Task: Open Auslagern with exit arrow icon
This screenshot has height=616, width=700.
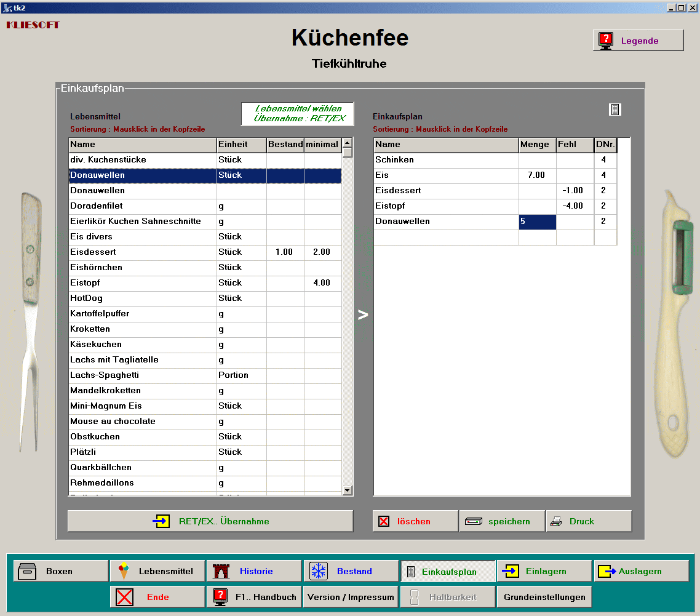Action: [641, 571]
